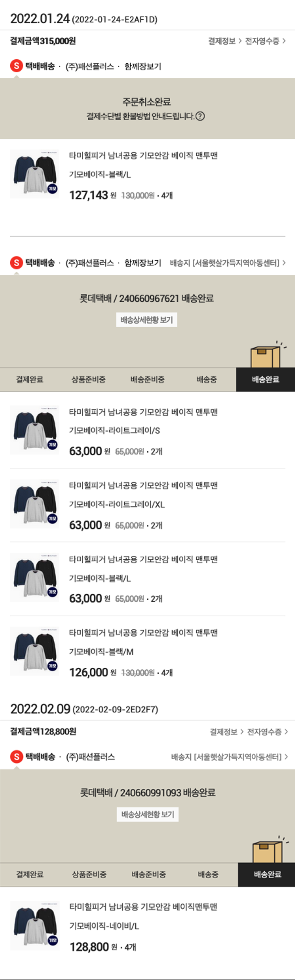Open 결제정보 for the 2022.01.24 order
295x980 pixels.
tap(225, 41)
